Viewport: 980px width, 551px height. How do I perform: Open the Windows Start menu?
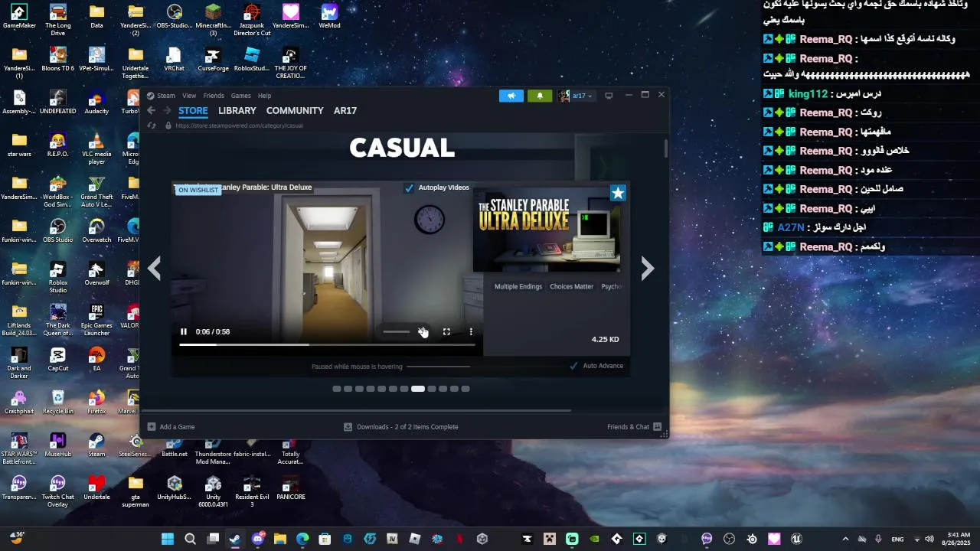168,539
